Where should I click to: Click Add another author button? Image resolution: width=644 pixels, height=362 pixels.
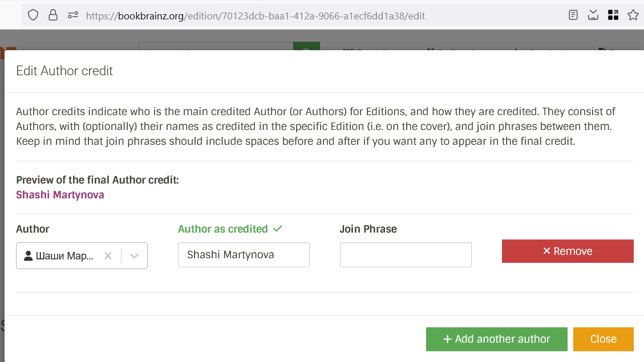[496, 339]
